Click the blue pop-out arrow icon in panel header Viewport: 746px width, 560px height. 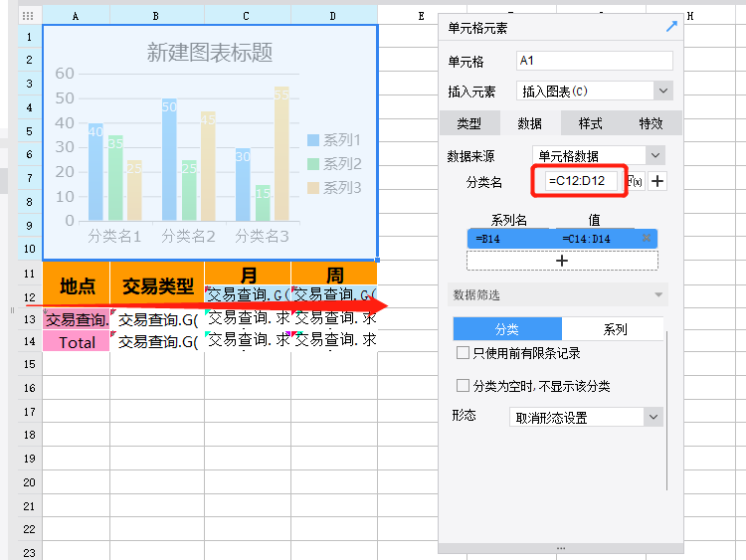pyautogui.click(x=671, y=27)
